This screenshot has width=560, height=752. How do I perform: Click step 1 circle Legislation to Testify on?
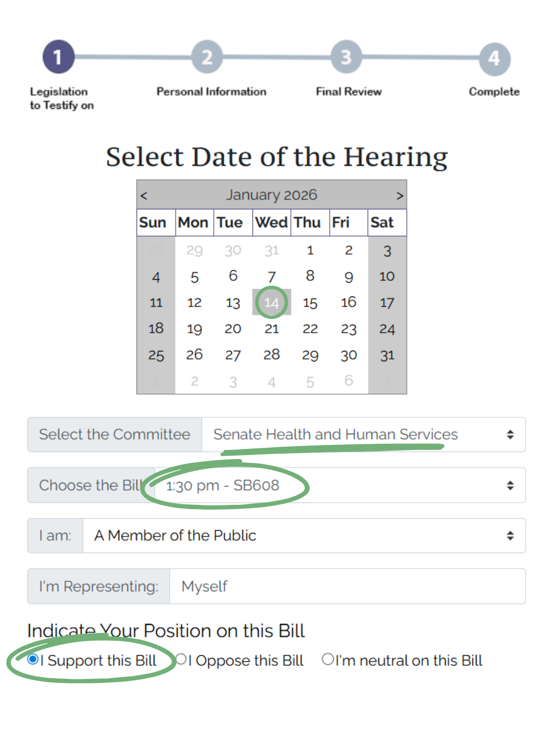tap(58, 57)
